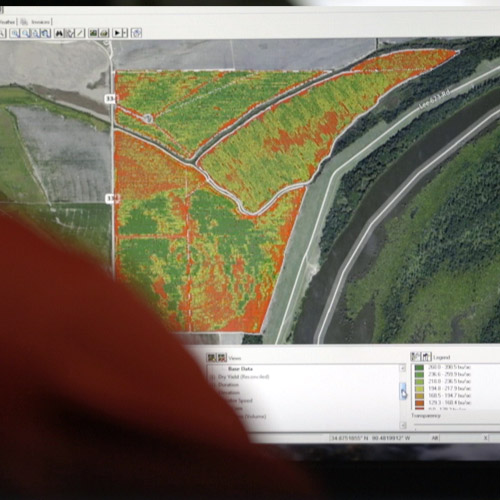Click second icon next to Views label
Screen dimensions: 500x500
pos(222,358)
